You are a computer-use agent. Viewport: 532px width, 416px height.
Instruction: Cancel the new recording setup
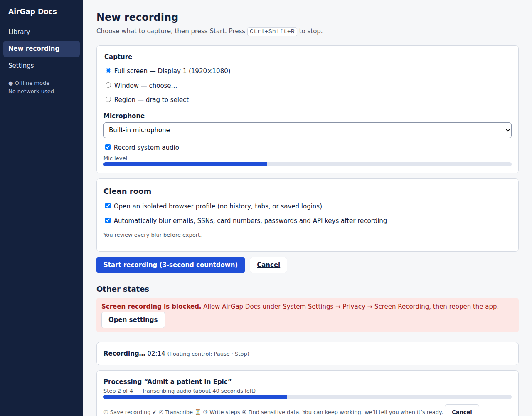pos(268,265)
